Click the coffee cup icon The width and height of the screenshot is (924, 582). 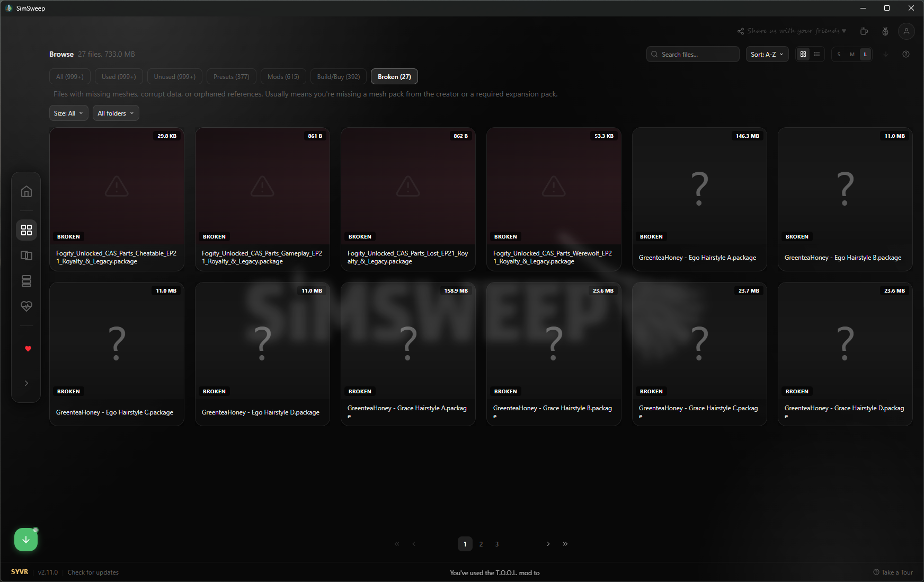point(864,31)
